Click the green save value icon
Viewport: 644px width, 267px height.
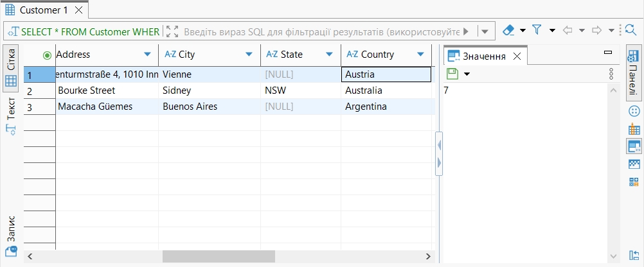tap(452, 74)
